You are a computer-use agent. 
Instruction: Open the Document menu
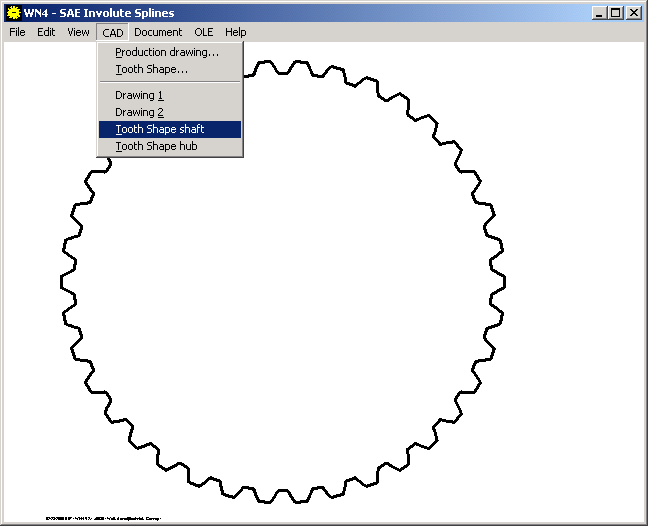point(158,32)
